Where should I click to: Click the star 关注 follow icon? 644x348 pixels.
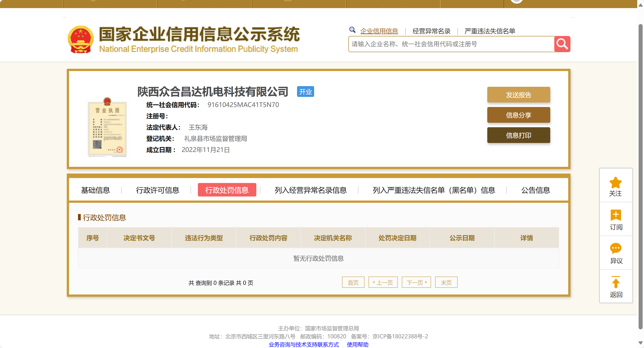click(615, 183)
